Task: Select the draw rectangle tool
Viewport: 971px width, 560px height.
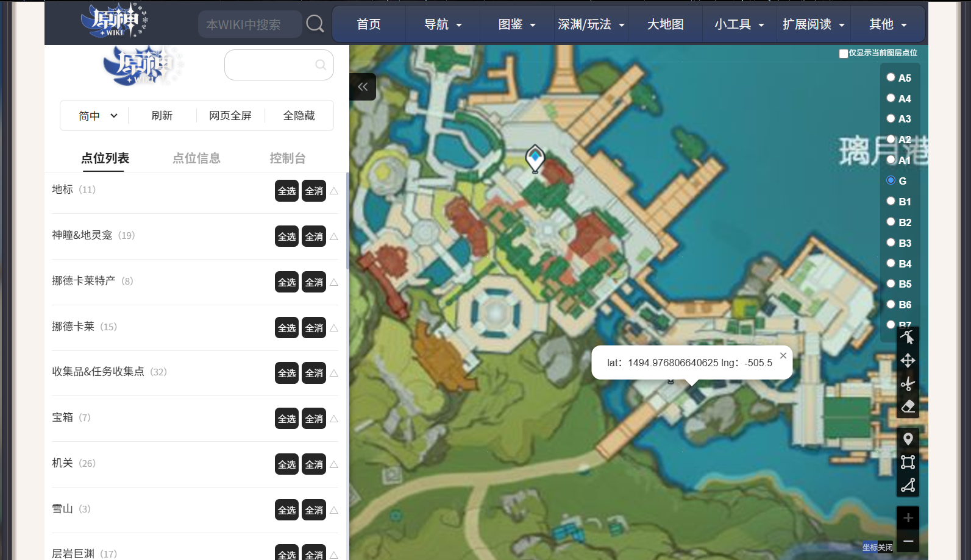Action: point(908,462)
